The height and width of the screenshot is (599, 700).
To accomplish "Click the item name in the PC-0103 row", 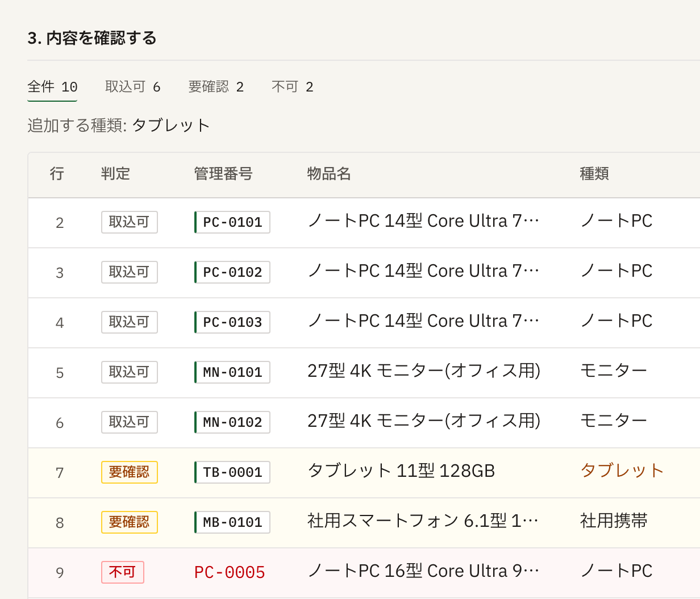I will 423,321.
